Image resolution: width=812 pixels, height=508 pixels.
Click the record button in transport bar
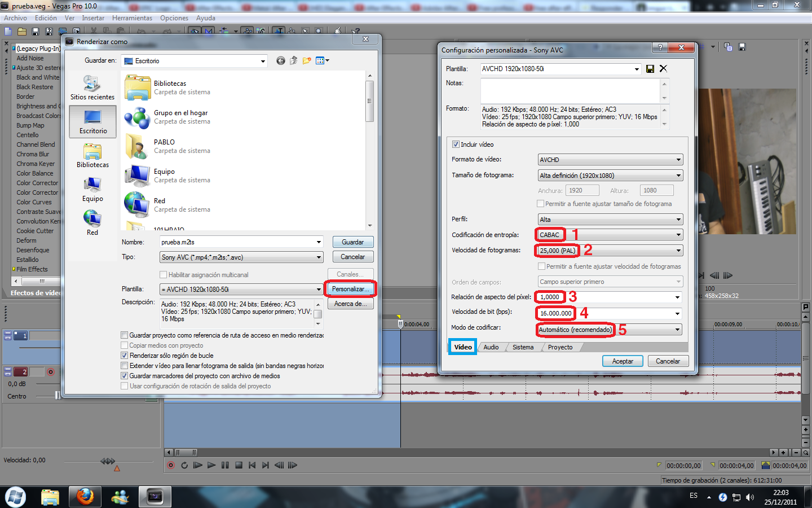pyautogui.click(x=171, y=465)
